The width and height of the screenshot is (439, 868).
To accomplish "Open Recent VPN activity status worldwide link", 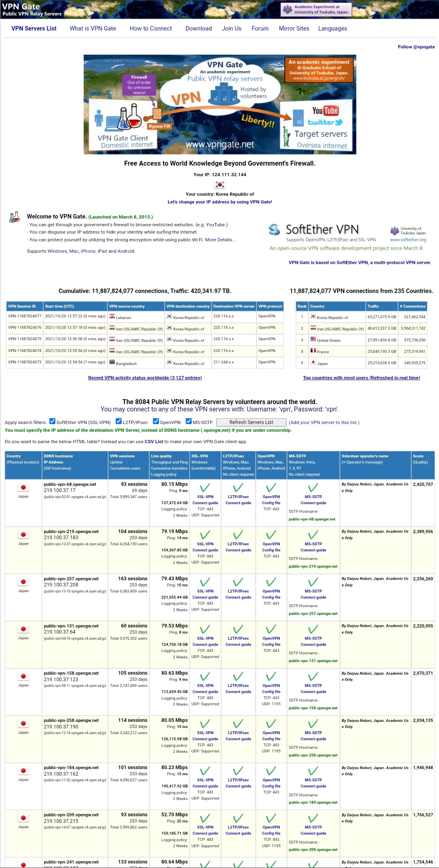I will point(145,378).
